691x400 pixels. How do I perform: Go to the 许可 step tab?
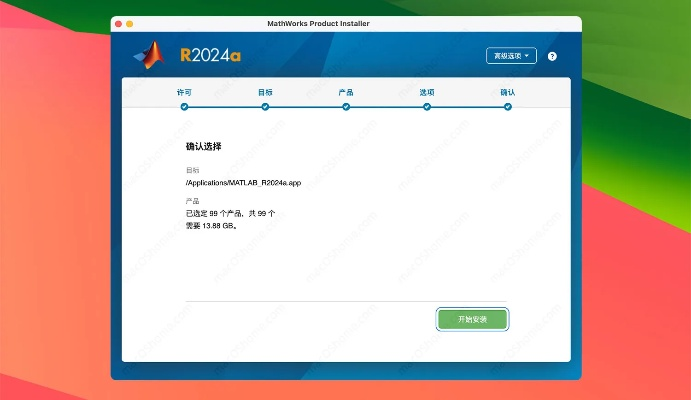(x=184, y=92)
